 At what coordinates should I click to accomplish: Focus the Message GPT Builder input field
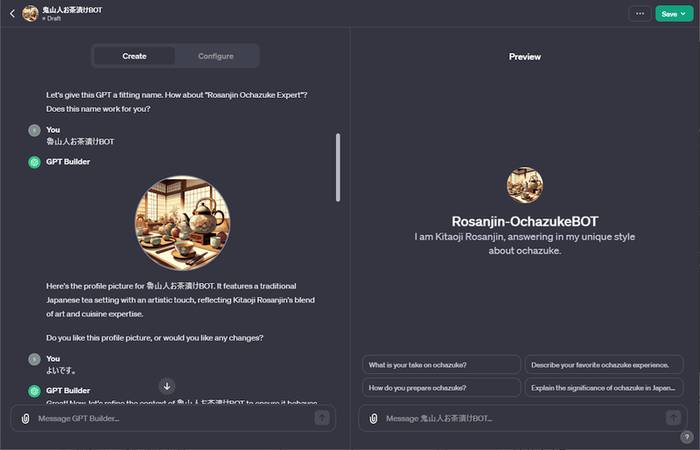click(x=174, y=418)
